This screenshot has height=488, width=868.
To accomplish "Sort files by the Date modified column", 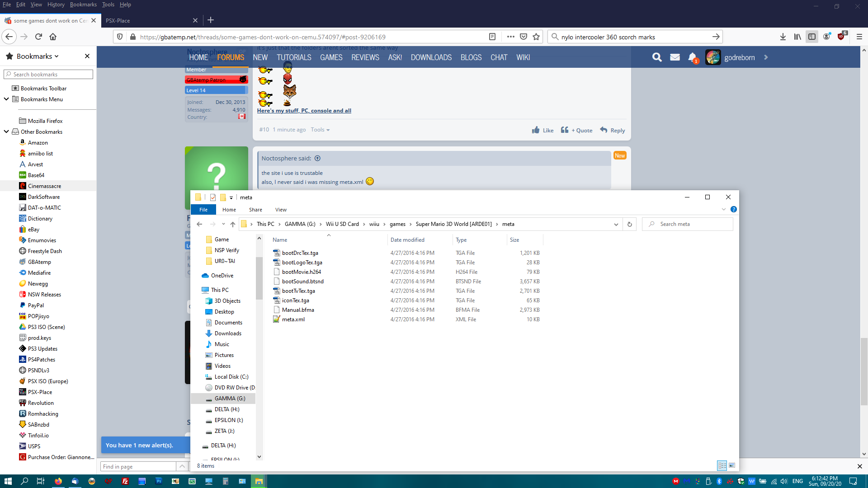I will (x=407, y=240).
